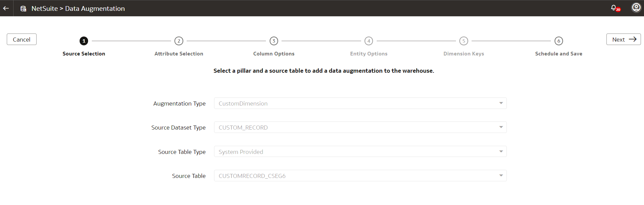Click the Source Table Type label
The width and height of the screenshot is (644, 205).
point(182,152)
